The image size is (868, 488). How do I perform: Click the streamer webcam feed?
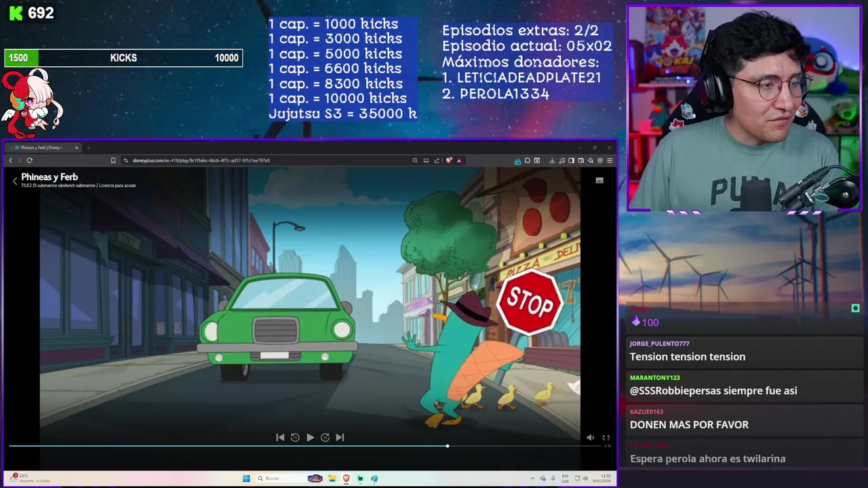point(744,108)
